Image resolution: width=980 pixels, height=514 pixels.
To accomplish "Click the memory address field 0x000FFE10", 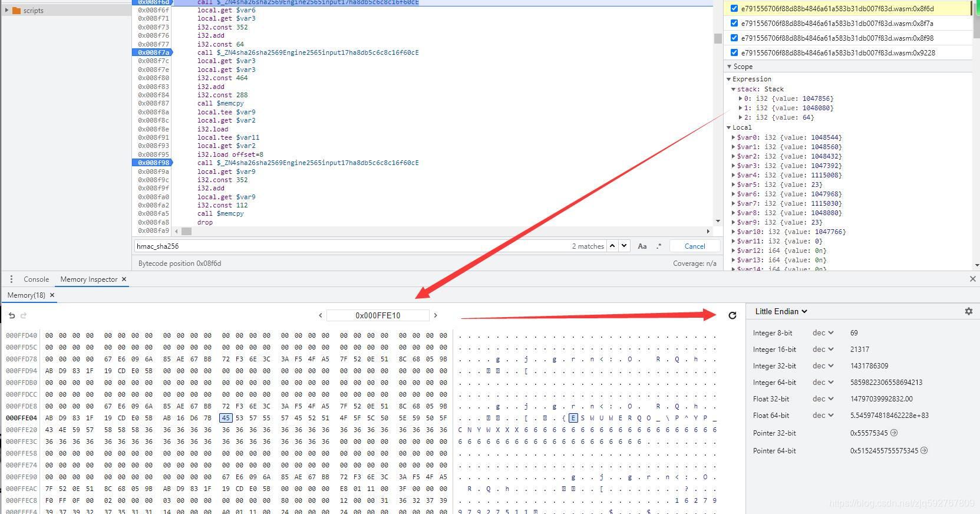I will [x=378, y=315].
